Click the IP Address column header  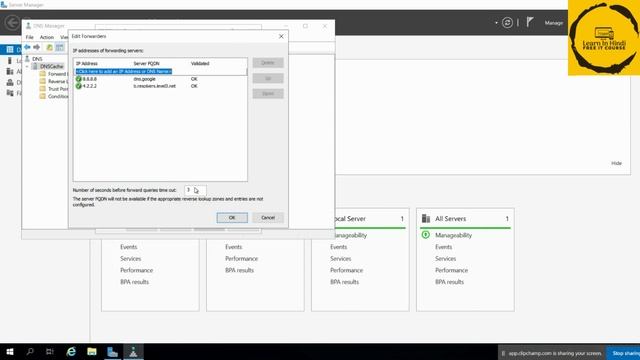(87, 63)
